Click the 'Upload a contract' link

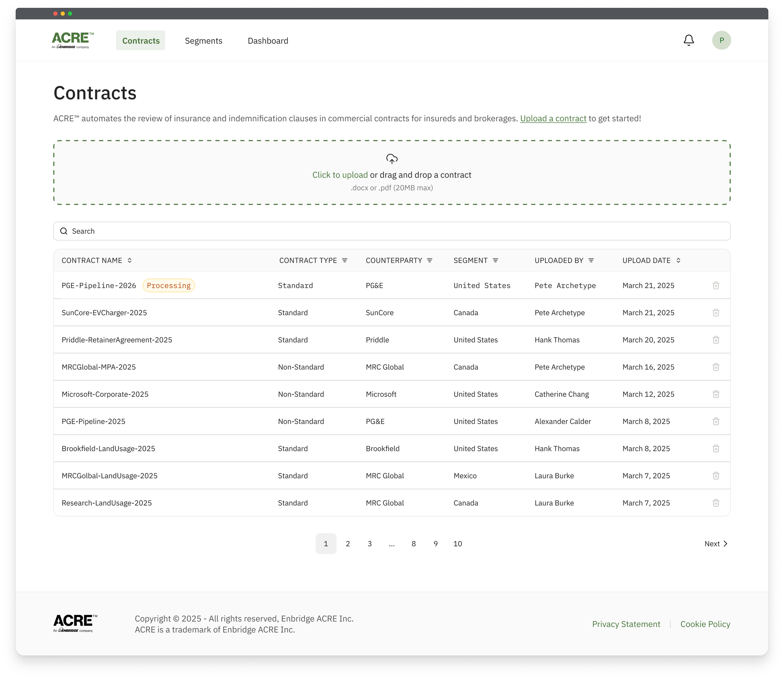click(x=553, y=119)
